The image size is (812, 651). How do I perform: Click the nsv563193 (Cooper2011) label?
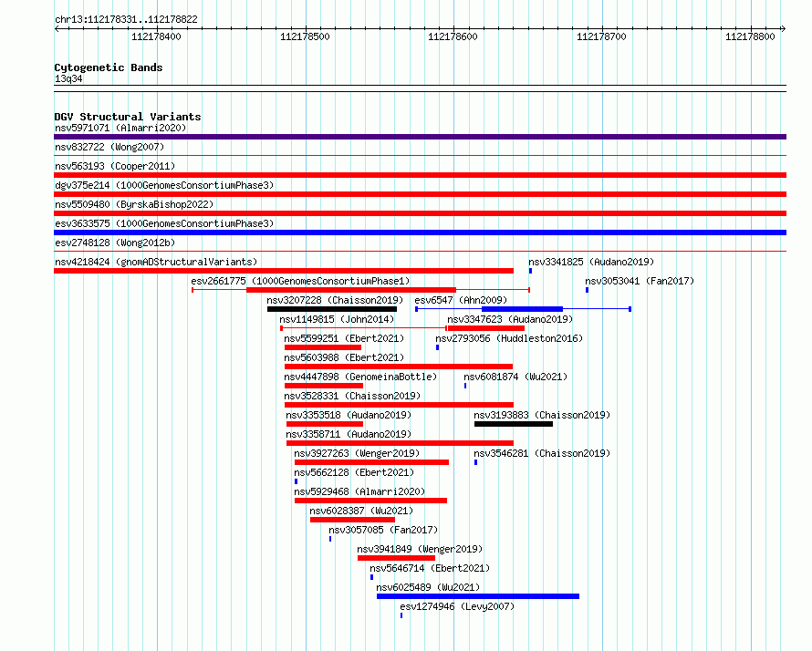115,166
